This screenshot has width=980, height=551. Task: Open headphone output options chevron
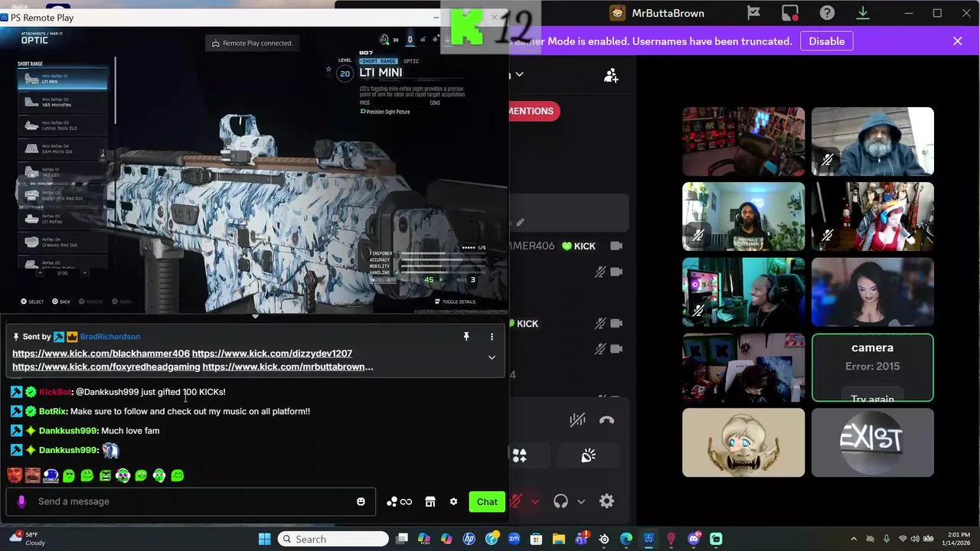581,502
